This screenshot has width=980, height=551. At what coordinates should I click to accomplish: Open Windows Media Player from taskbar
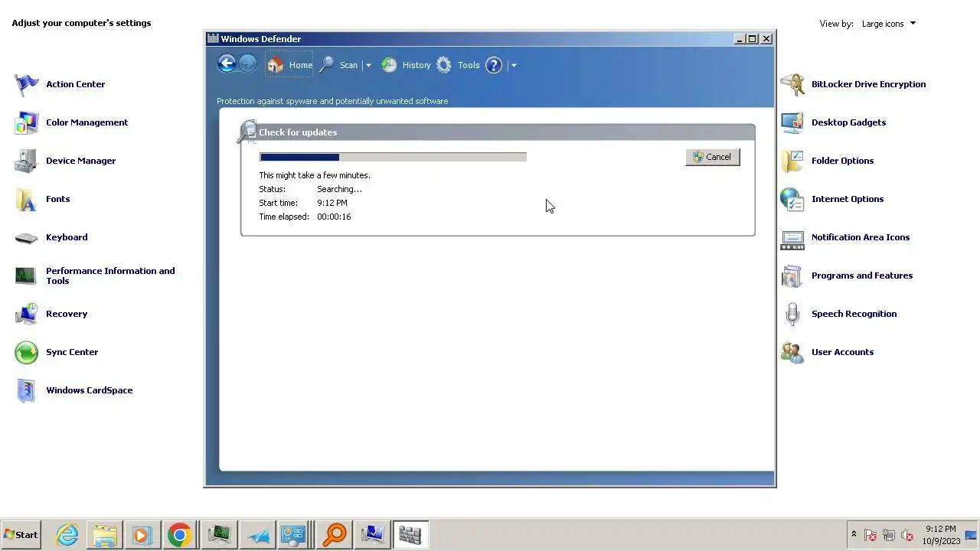coord(142,535)
